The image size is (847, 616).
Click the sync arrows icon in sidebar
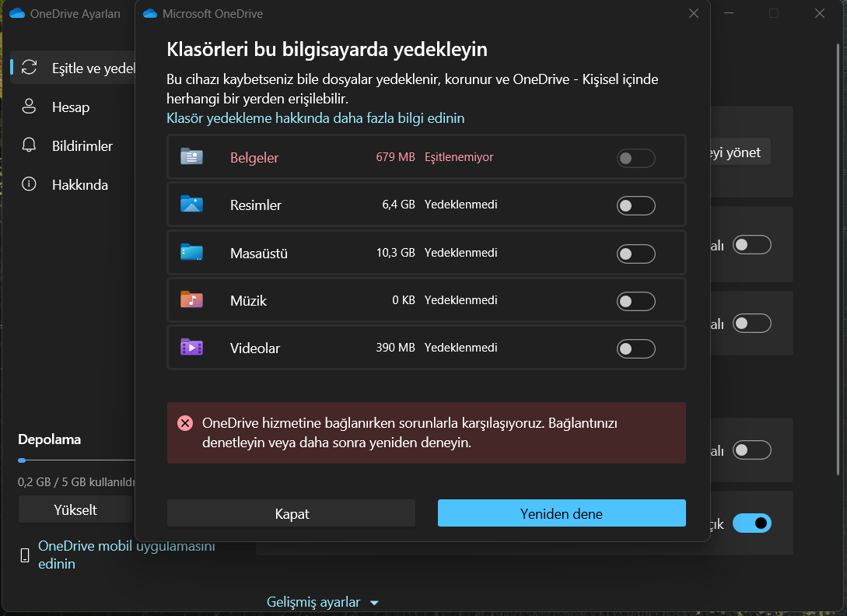coord(30,68)
